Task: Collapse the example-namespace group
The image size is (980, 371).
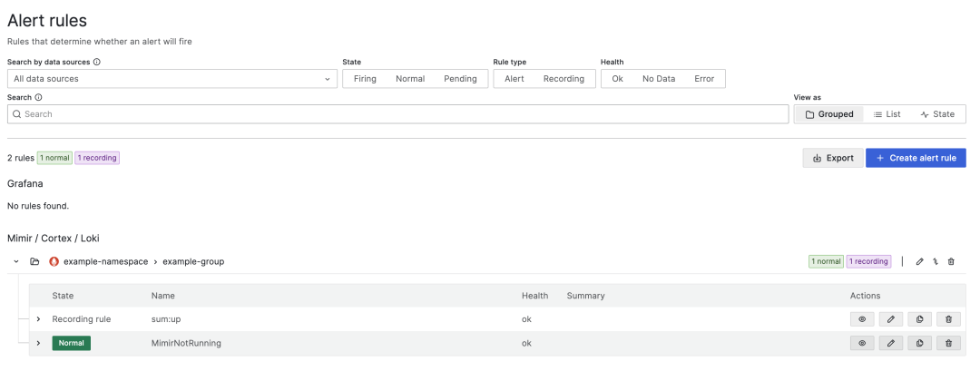Action: (x=16, y=261)
